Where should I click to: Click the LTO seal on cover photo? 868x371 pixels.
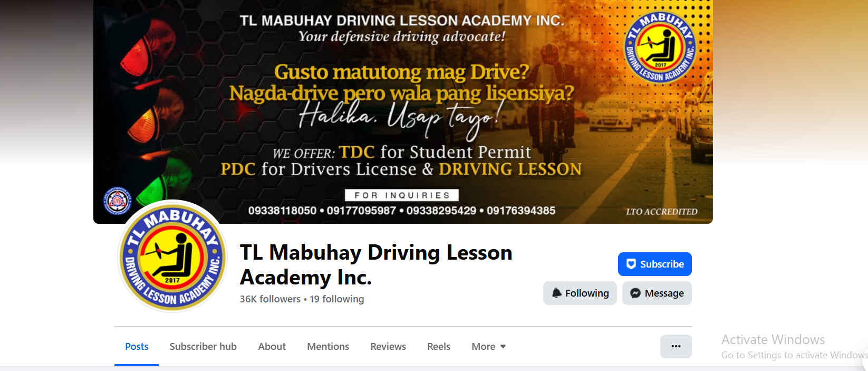click(117, 201)
